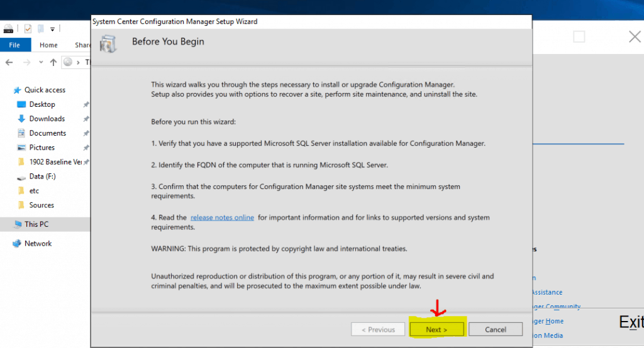Screen dimensions: 644x348
Task: Open the File tab in File Explorer
Action: tap(15, 45)
